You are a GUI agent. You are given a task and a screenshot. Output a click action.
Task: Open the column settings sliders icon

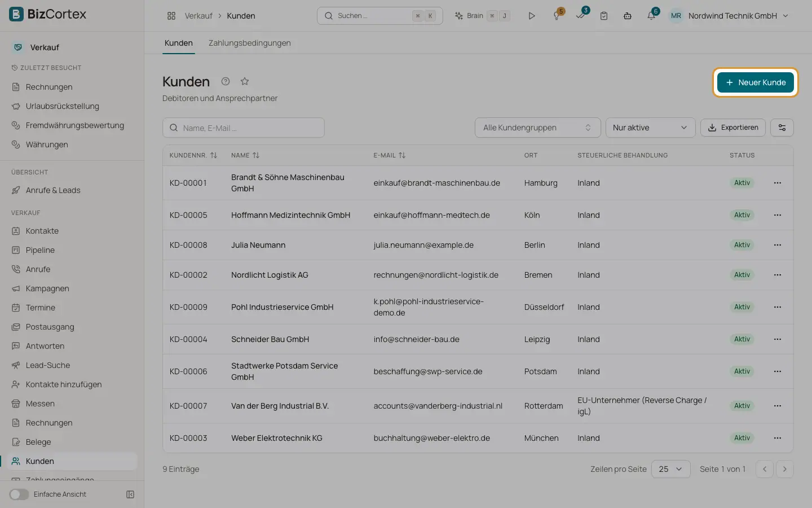click(x=782, y=128)
